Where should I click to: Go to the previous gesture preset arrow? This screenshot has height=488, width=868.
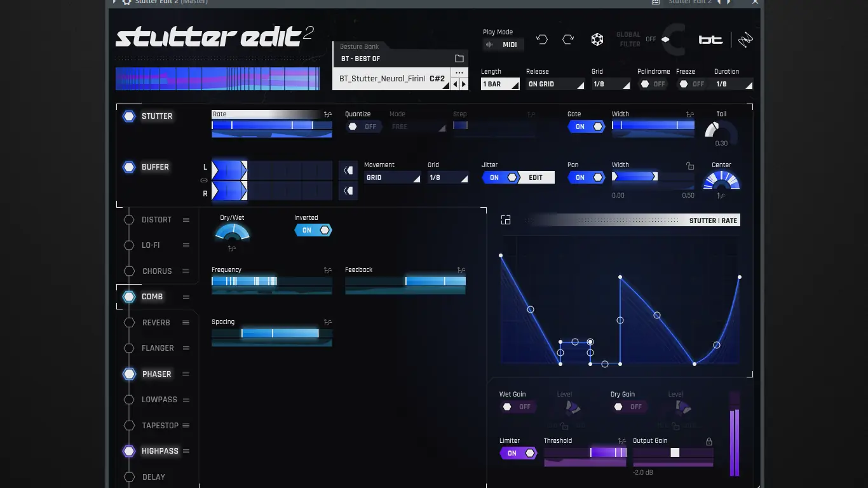click(x=455, y=84)
